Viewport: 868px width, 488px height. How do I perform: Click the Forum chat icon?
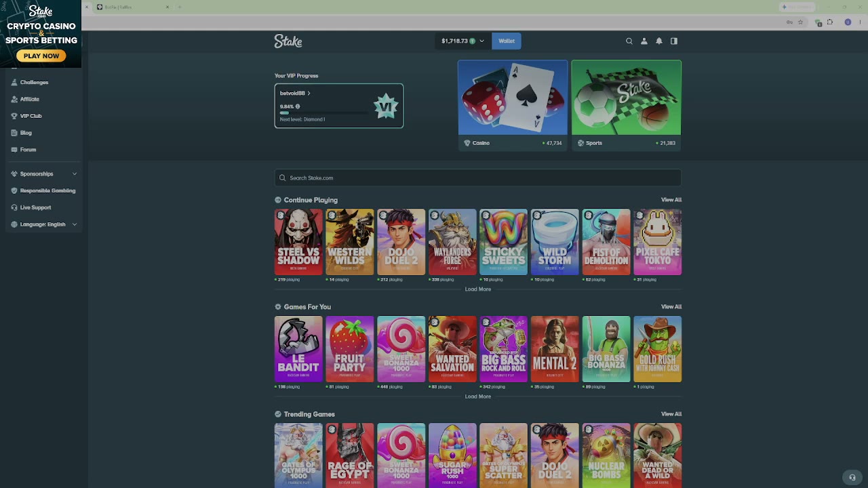pyautogui.click(x=14, y=150)
